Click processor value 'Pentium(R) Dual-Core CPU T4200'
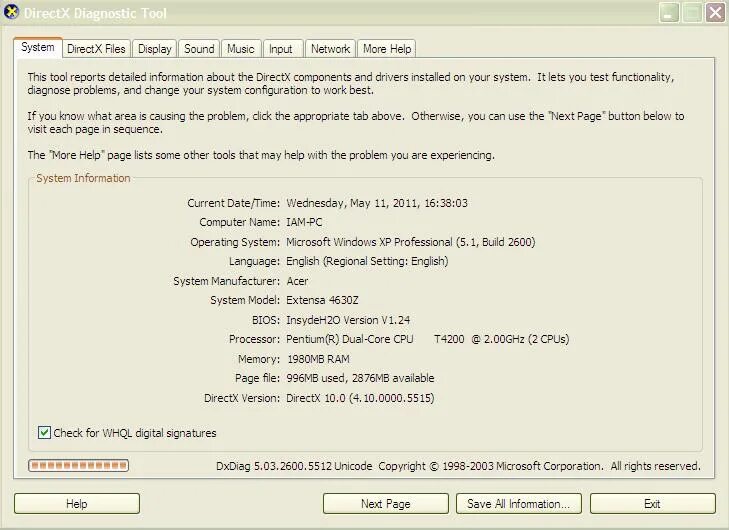This screenshot has width=729, height=530. coord(375,339)
